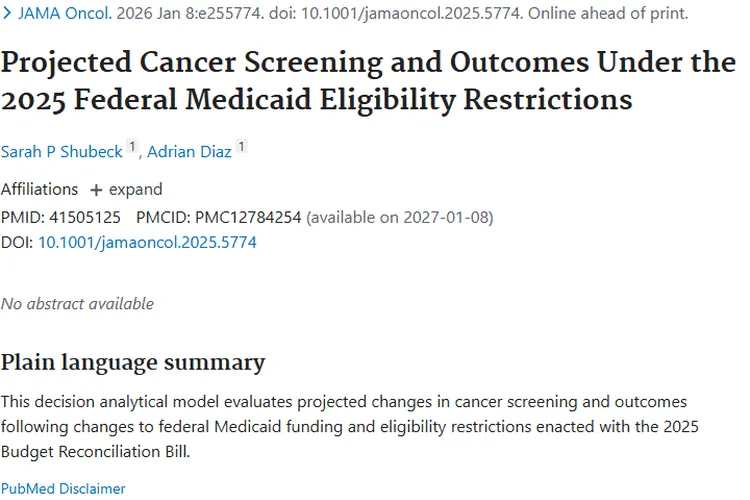Click the No abstract available text
750x500 pixels.
(77, 303)
